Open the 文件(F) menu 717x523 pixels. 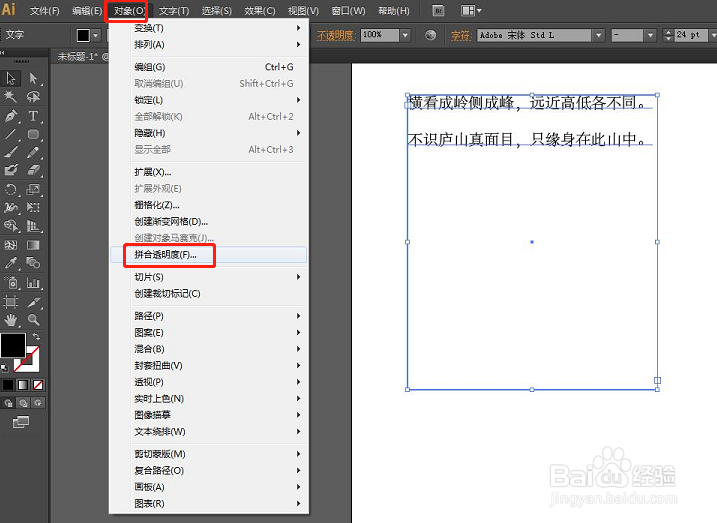[x=44, y=11]
